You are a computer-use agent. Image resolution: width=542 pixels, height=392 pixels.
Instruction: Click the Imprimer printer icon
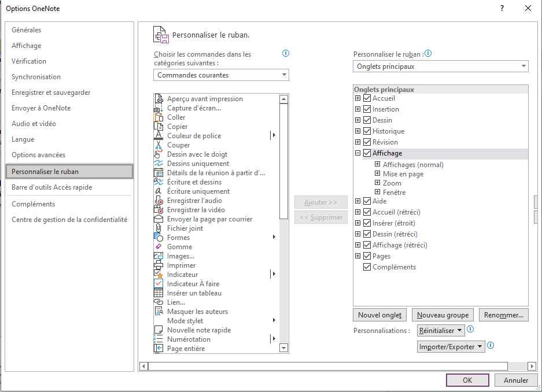click(158, 265)
